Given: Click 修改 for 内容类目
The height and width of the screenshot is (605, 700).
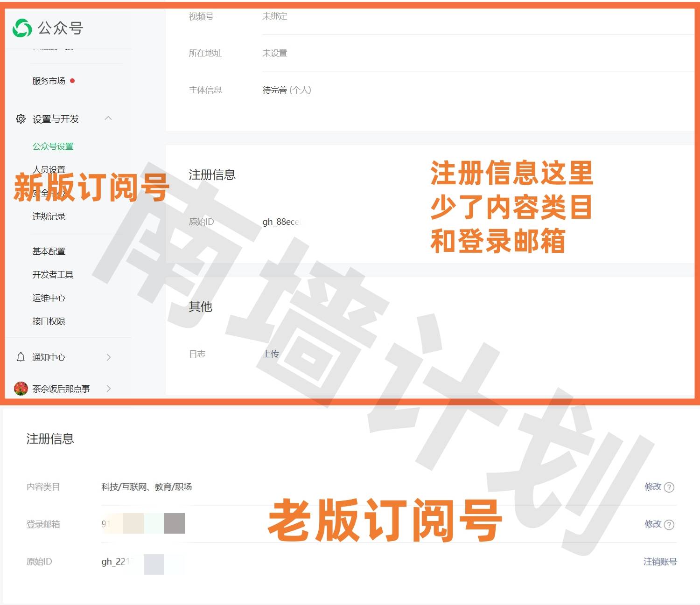Looking at the screenshot, I should click(652, 487).
